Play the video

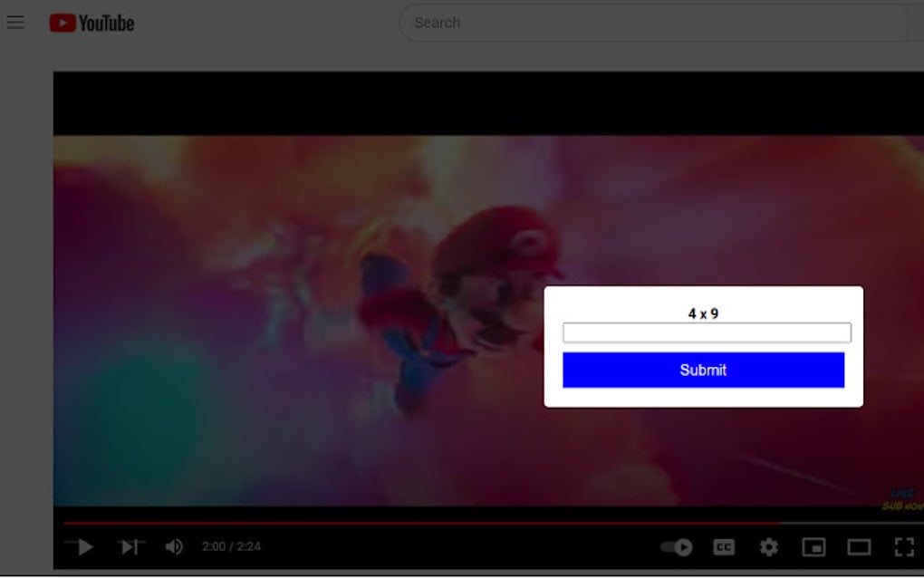point(85,547)
